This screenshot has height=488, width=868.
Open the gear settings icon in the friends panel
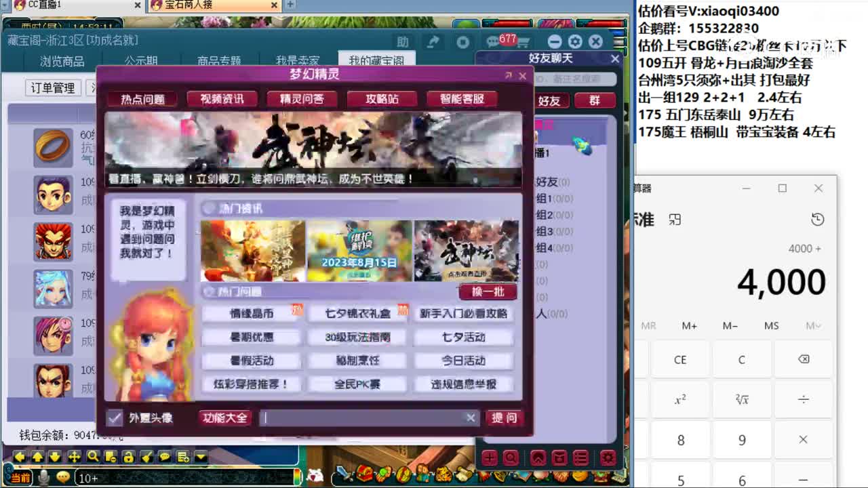coord(606,458)
